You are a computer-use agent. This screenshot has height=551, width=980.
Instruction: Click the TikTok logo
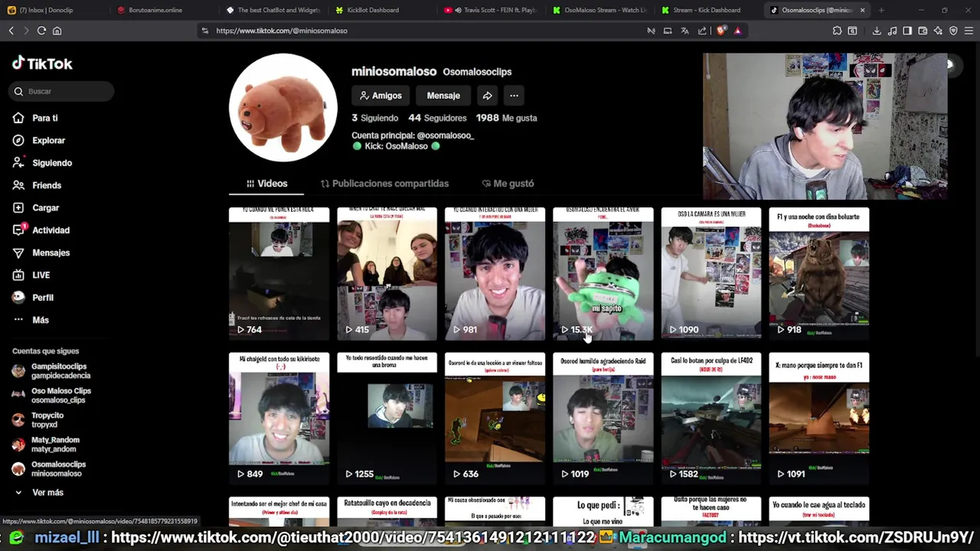point(42,64)
